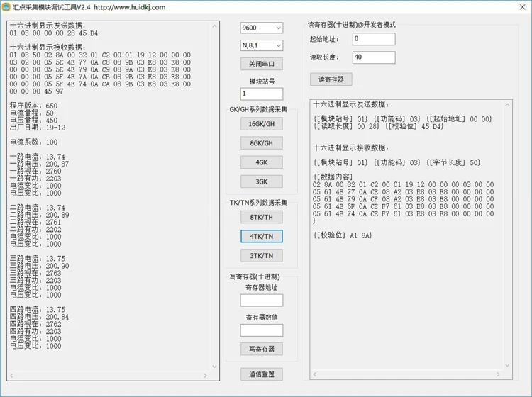Click the 8TK/TH button

[262, 218]
